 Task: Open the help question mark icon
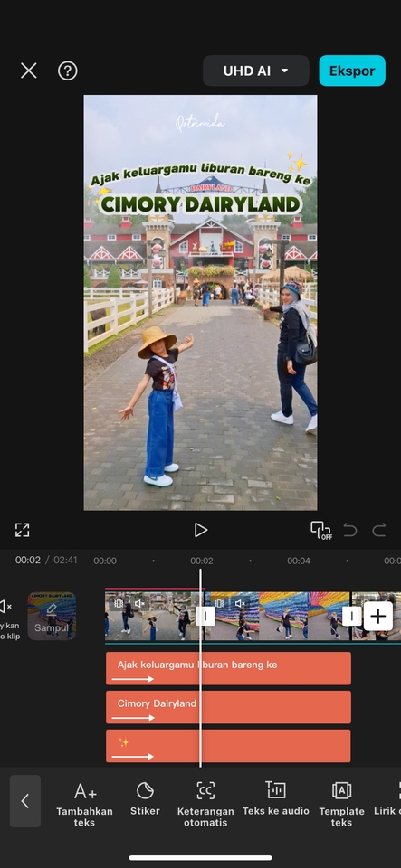(68, 71)
